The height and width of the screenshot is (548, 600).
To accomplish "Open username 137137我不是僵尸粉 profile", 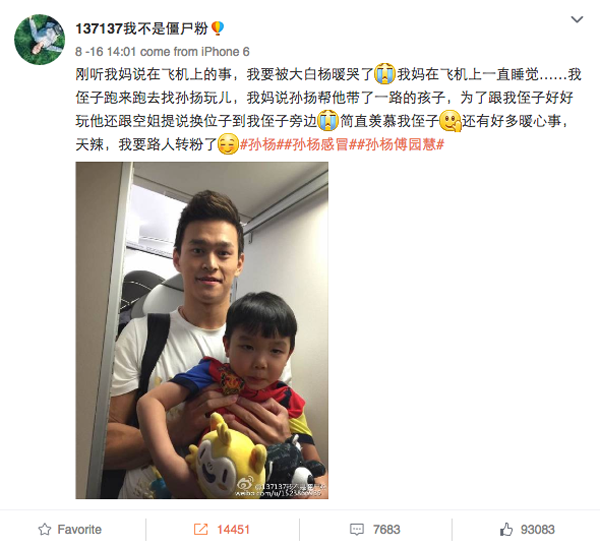I will (x=142, y=28).
